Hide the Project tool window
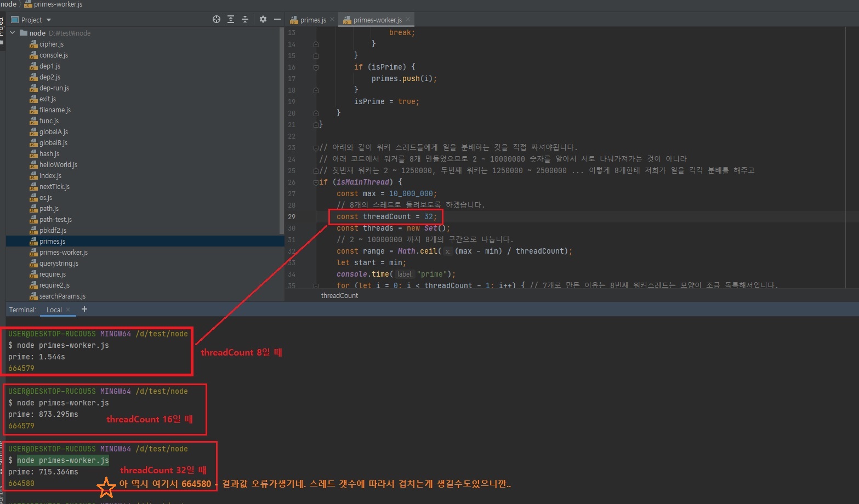859x504 pixels. 277,19
